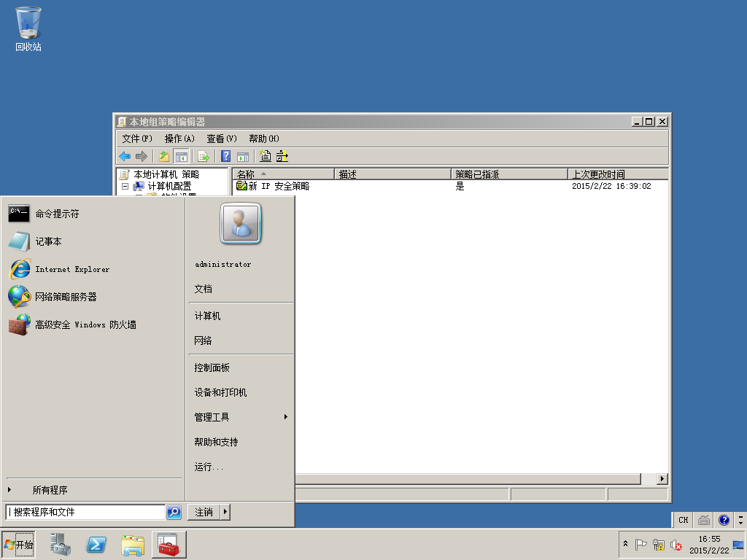Screen dimensions: 747x560
Task: Open 帮助和支持 from Start menu
Action: 216,442
